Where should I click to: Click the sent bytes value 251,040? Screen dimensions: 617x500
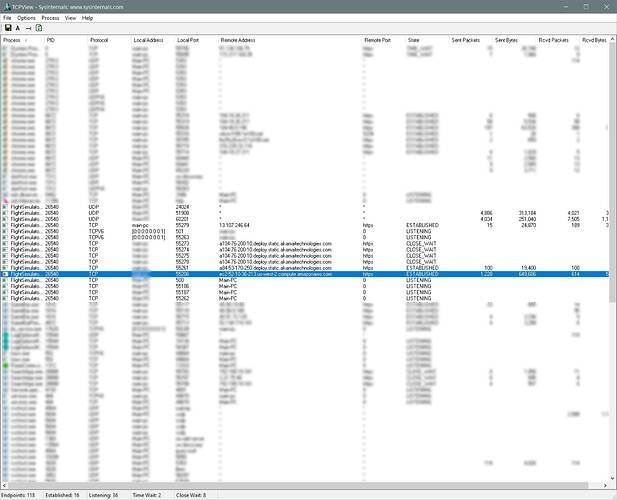528,219
